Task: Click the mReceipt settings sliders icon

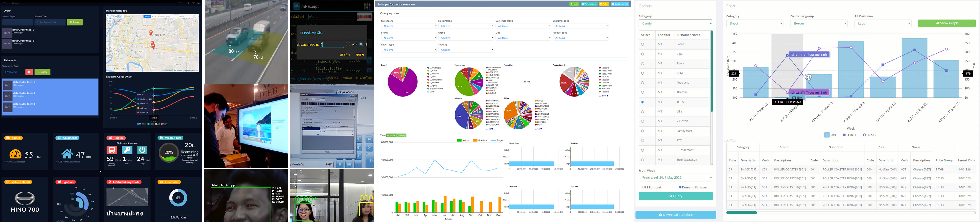Action: tap(367, 6)
